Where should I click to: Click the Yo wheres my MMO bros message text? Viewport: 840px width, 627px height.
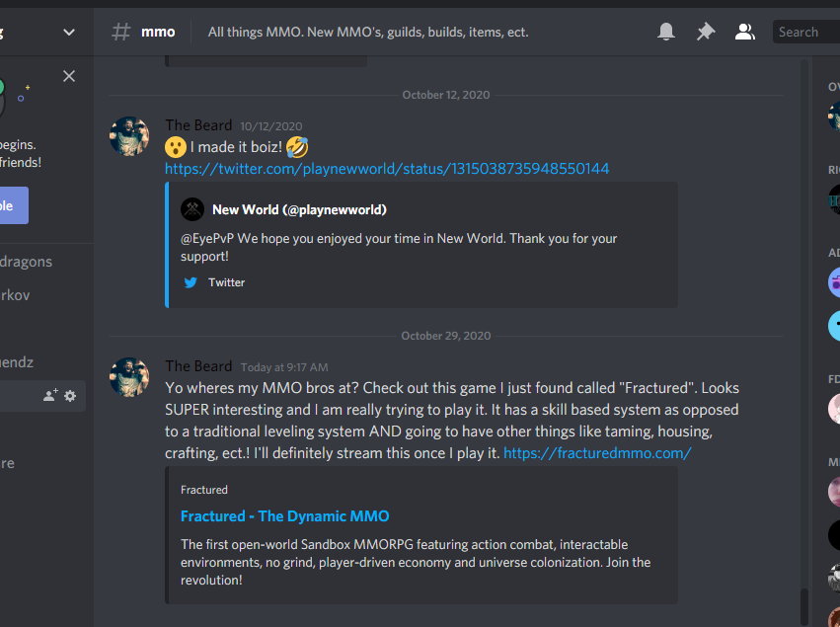[x=452, y=421]
